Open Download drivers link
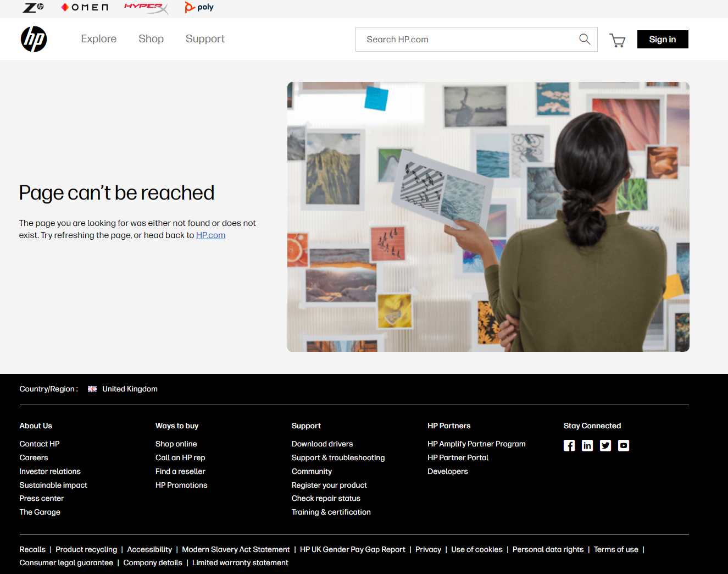 323,444
